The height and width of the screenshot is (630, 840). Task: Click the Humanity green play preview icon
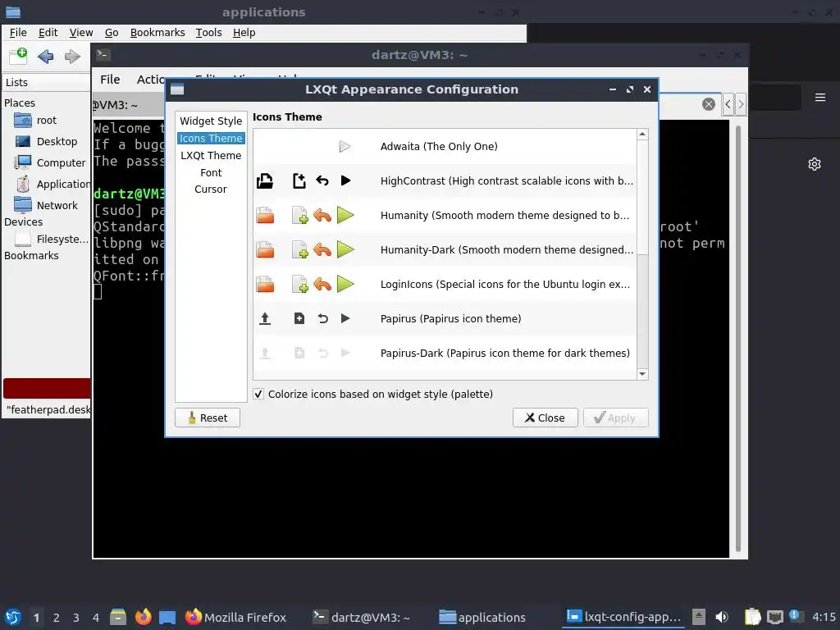[x=345, y=216]
